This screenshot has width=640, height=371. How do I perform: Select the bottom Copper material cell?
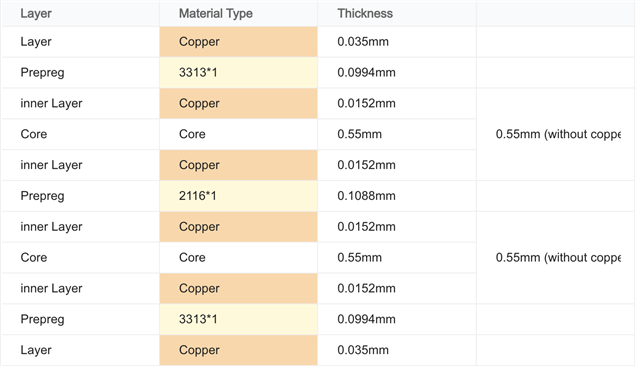coord(238,350)
